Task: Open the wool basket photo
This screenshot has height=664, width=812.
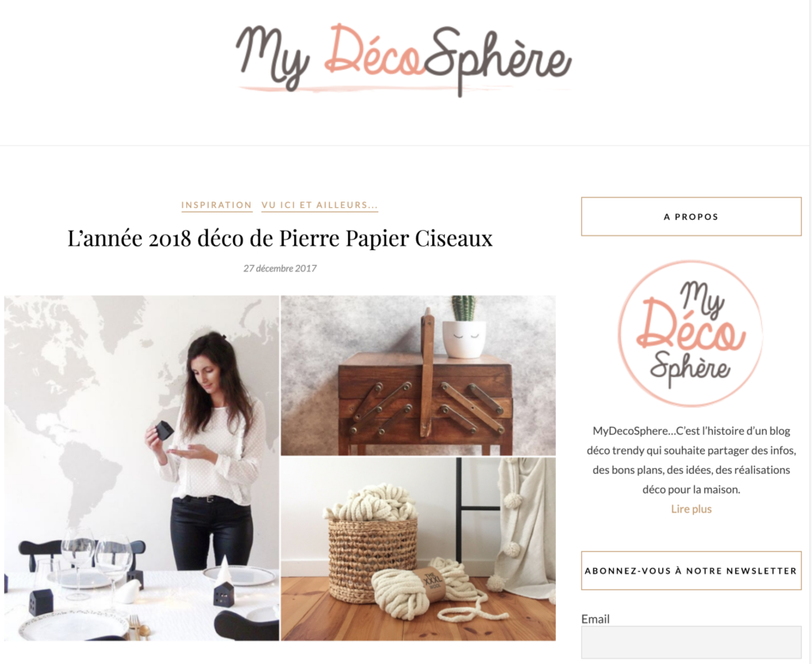Action: point(419,549)
